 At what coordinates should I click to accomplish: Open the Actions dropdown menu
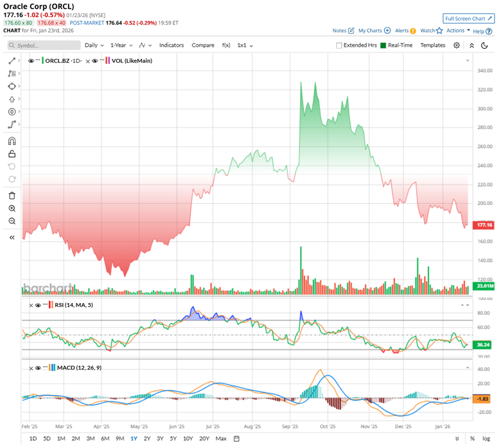tap(458, 31)
